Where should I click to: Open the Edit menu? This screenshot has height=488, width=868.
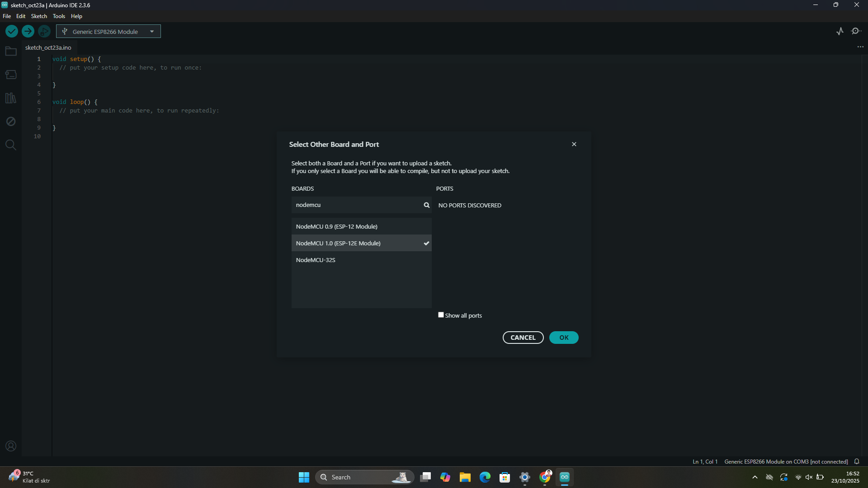pyautogui.click(x=21, y=16)
